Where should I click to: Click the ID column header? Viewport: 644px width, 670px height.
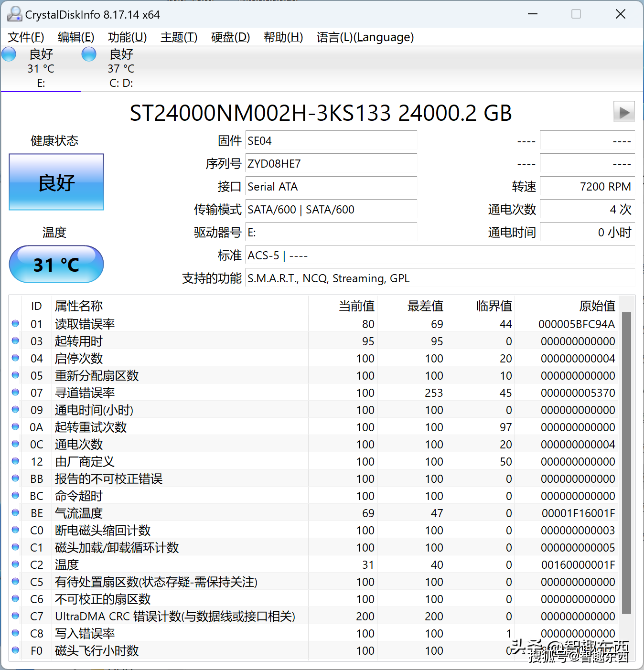[x=36, y=306]
